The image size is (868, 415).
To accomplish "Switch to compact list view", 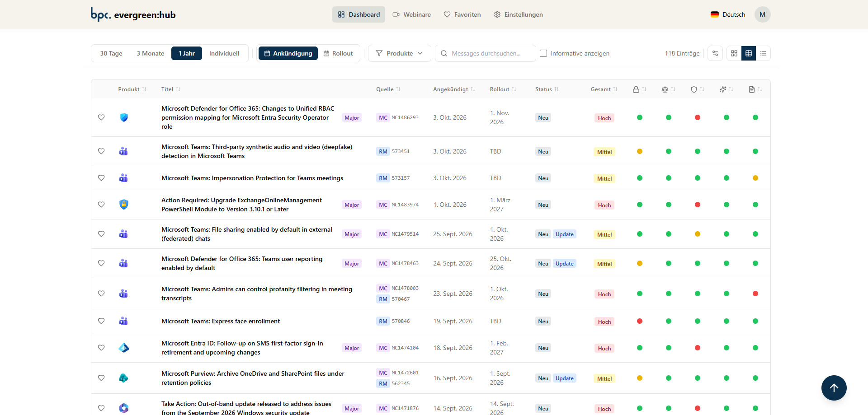I will pyautogui.click(x=763, y=53).
